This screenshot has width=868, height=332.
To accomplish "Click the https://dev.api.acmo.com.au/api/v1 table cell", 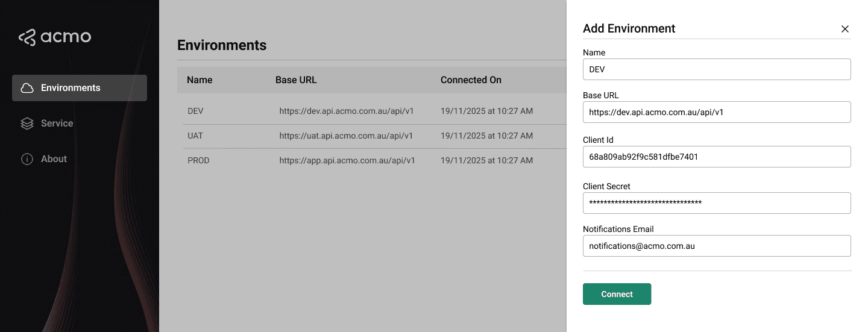I will (x=347, y=111).
